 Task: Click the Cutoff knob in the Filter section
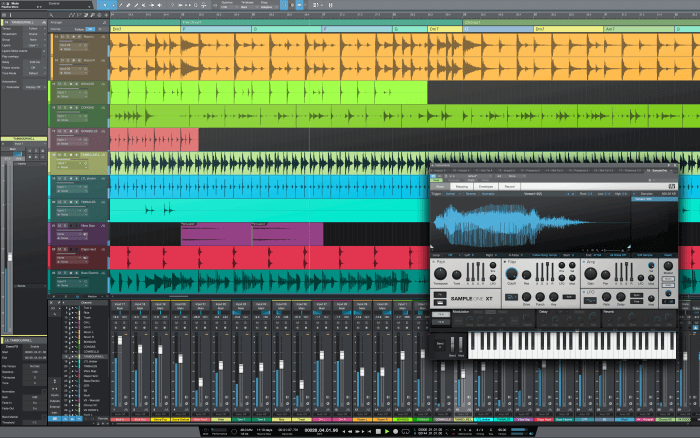pos(513,274)
